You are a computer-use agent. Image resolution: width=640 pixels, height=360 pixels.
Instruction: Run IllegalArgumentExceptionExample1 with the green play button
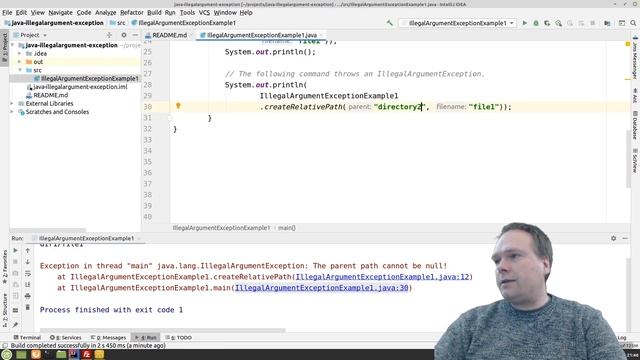click(x=525, y=23)
